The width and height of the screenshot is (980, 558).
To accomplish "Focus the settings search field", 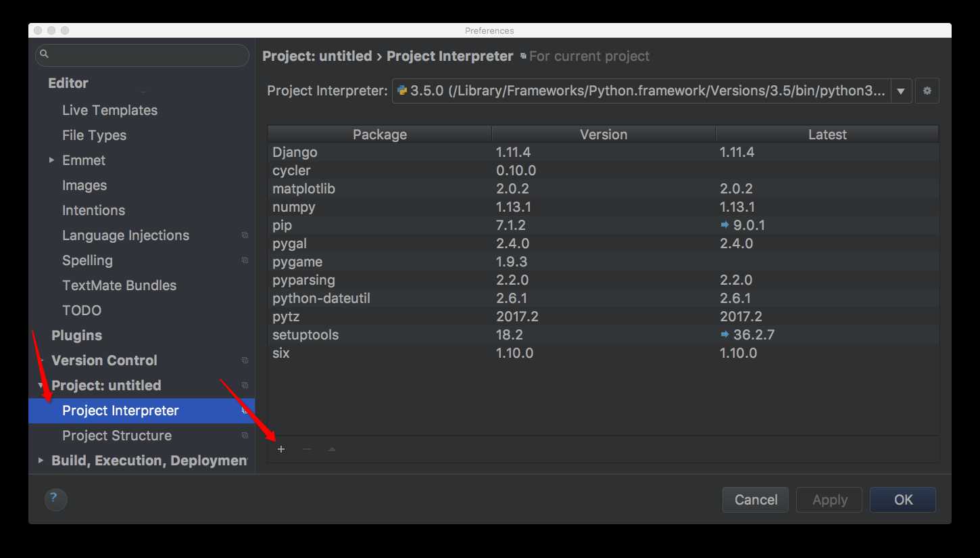I will [142, 55].
